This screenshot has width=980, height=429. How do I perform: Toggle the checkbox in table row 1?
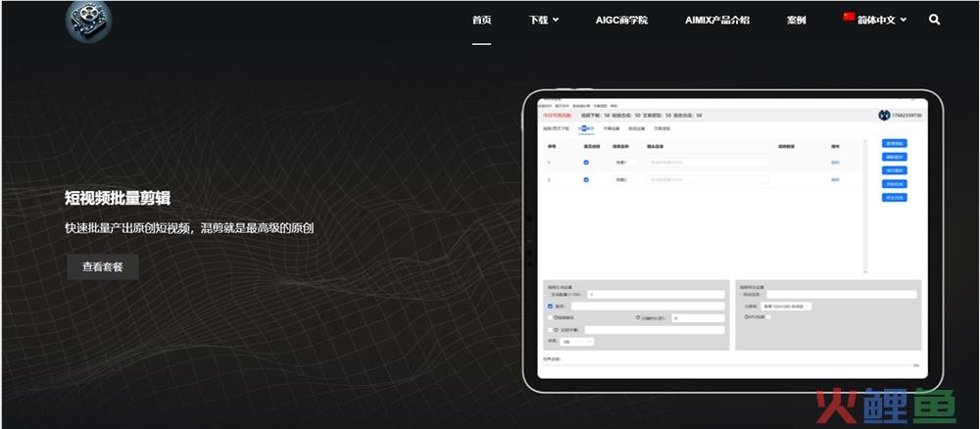(x=586, y=163)
